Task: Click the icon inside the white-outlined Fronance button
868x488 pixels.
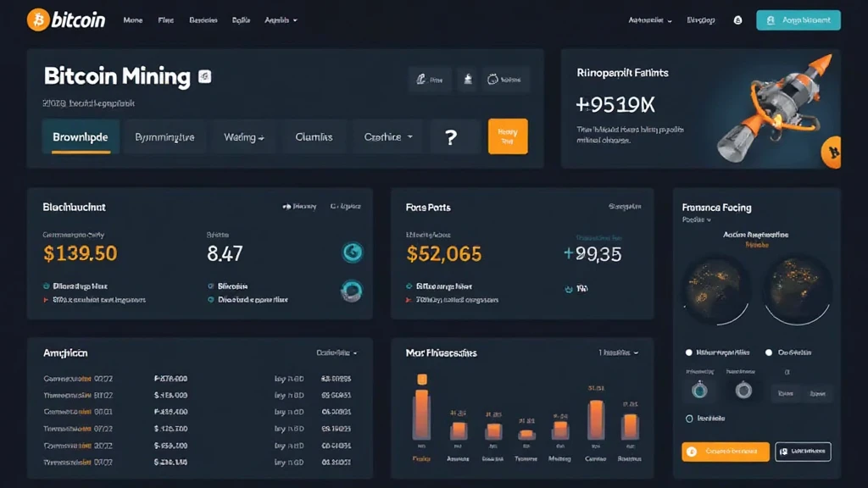Action: (x=783, y=452)
